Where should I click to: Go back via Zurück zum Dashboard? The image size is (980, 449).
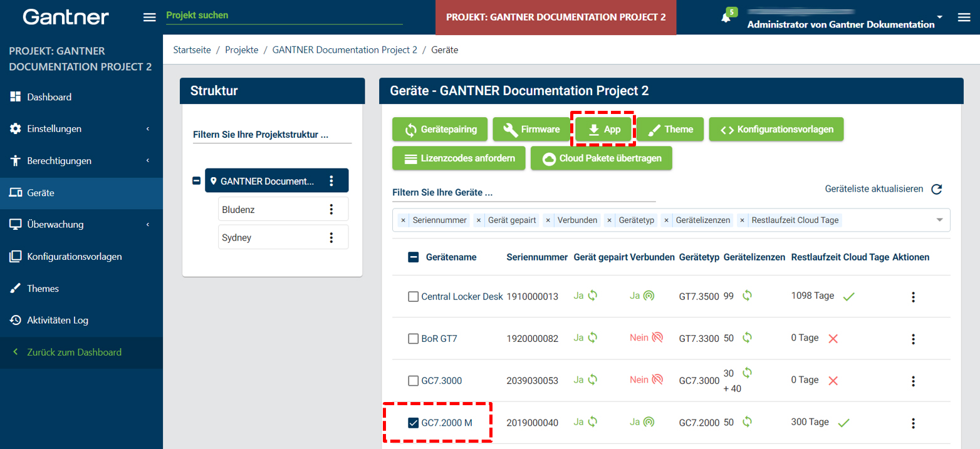[81, 353]
